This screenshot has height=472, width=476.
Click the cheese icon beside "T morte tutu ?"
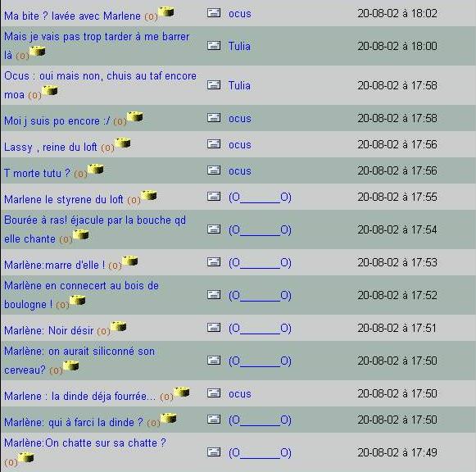point(96,169)
